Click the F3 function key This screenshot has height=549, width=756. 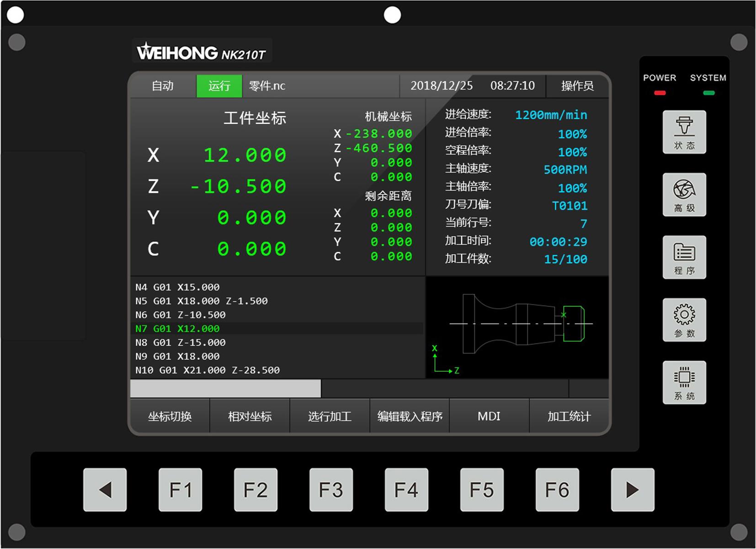point(331,490)
